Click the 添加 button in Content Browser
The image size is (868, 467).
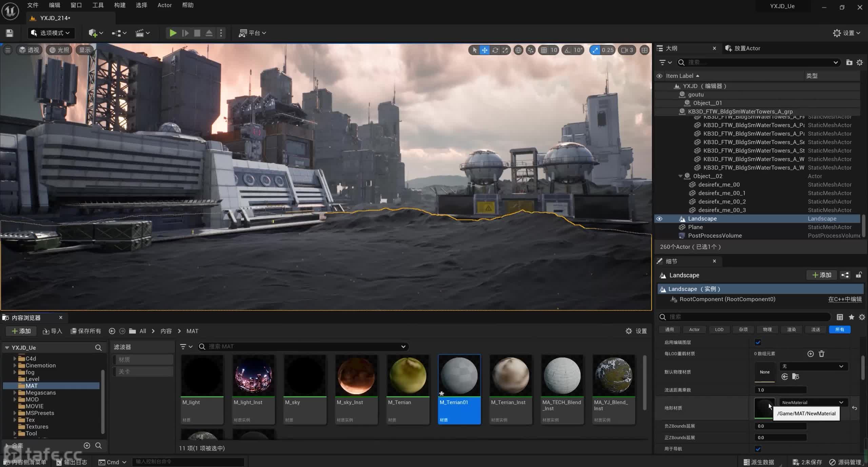pos(21,331)
